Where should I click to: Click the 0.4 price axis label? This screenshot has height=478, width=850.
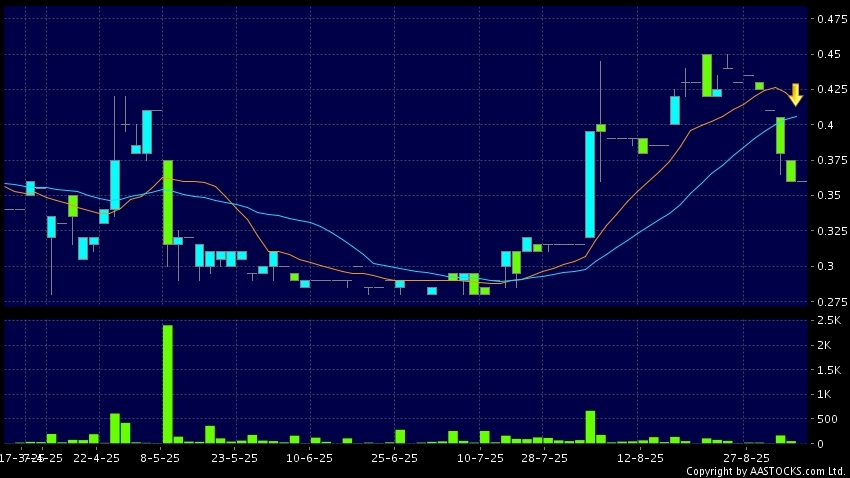[x=826, y=125]
